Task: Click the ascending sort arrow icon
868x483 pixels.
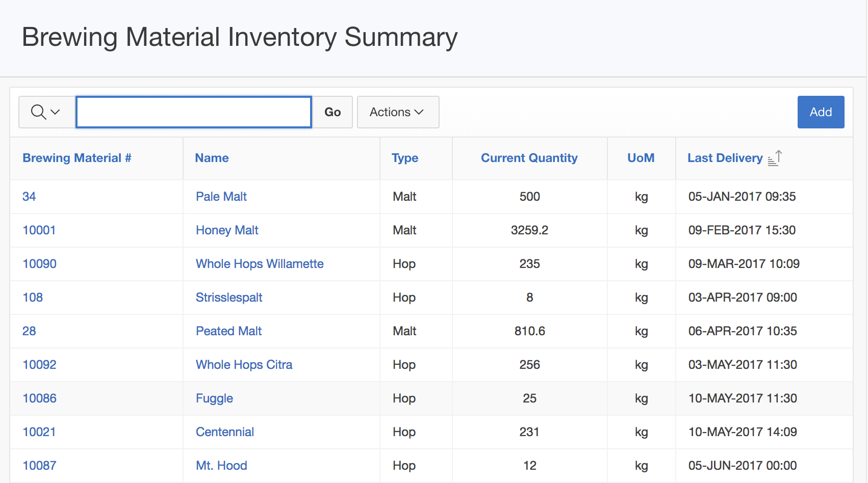Action: (x=775, y=158)
